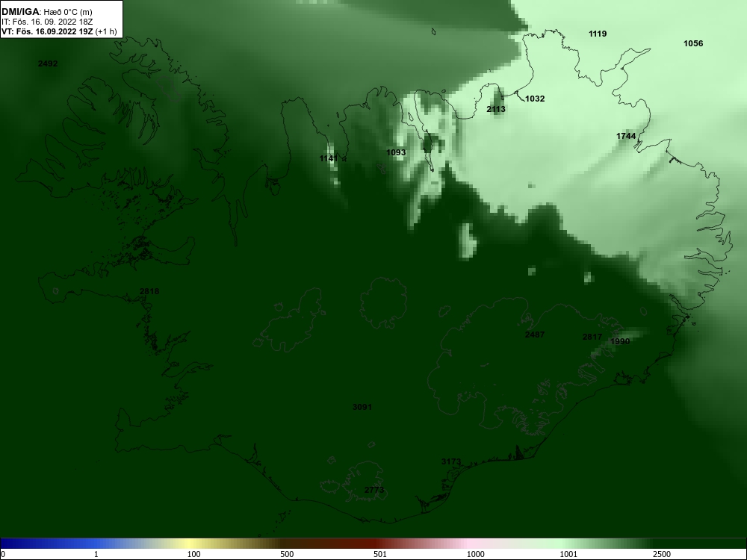Click the map value 1093
Viewport: 747px width, 560px height.
[396, 152]
